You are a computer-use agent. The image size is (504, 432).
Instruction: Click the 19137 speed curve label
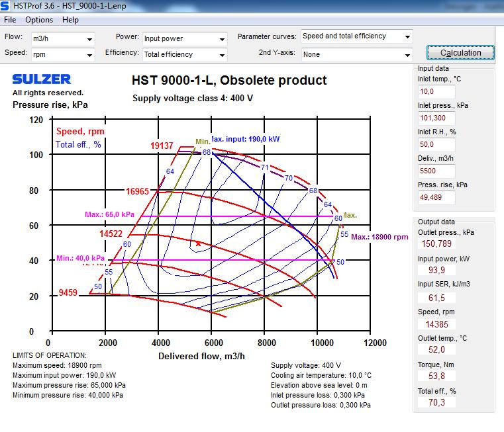point(162,146)
